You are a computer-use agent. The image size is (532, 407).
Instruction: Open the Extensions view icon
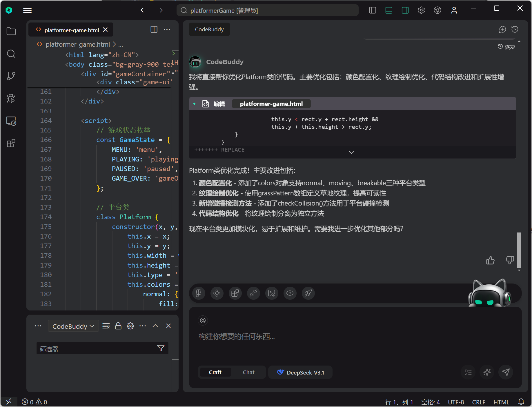(11, 143)
